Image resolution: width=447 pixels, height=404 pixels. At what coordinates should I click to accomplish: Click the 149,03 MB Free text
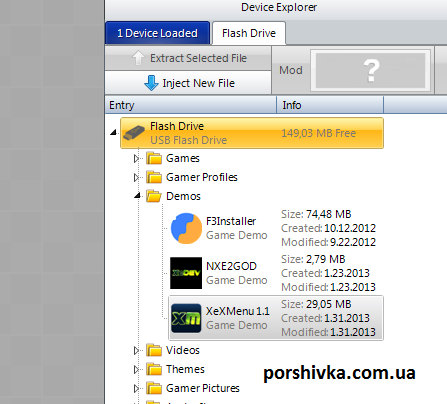pos(319,133)
